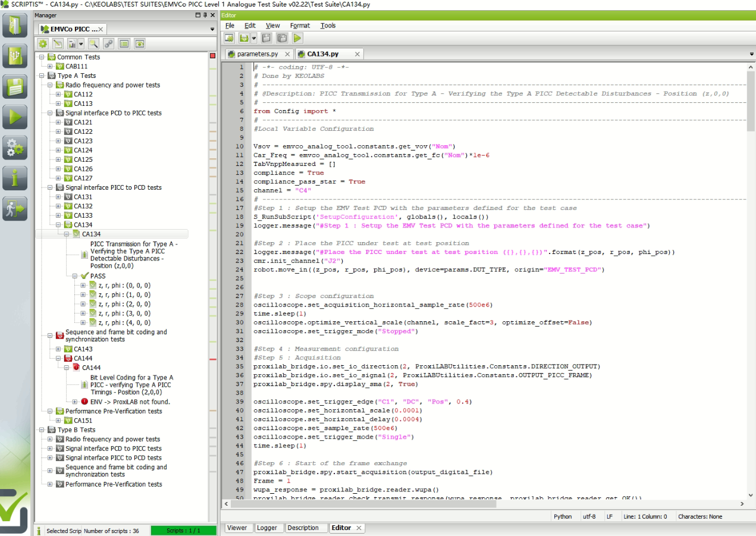
Task: Click the red error icon next to ENV -> ProxiLAB not found
Action: click(x=84, y=402)
